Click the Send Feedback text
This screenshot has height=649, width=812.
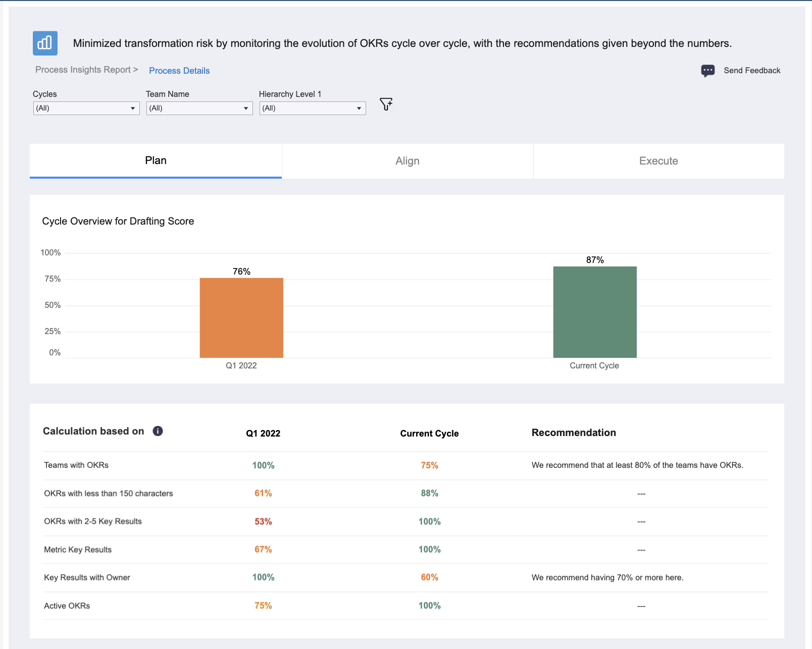(x=752, y=71)
